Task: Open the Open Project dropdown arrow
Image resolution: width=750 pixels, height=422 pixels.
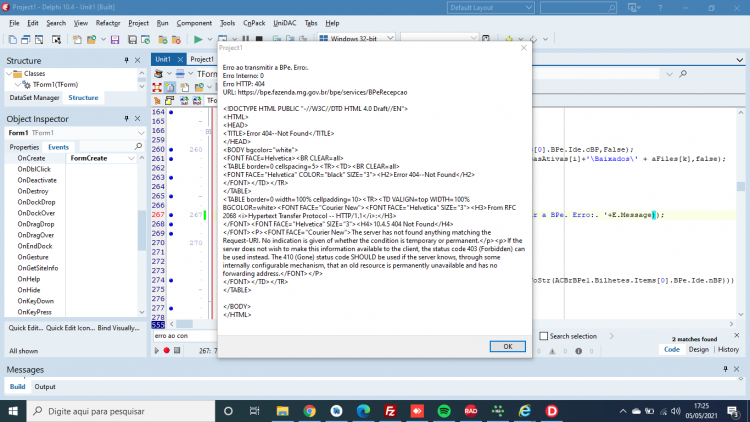Action: coord(103,40)
